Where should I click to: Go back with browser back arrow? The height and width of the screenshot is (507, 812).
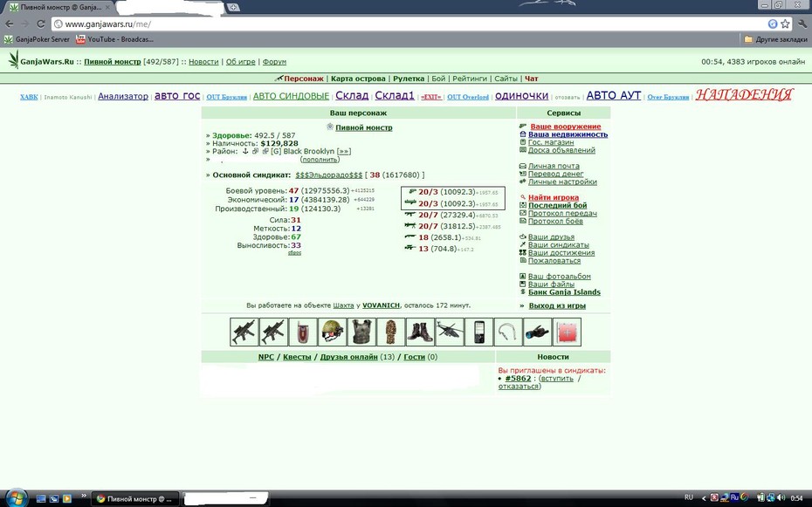click(10, 24)
